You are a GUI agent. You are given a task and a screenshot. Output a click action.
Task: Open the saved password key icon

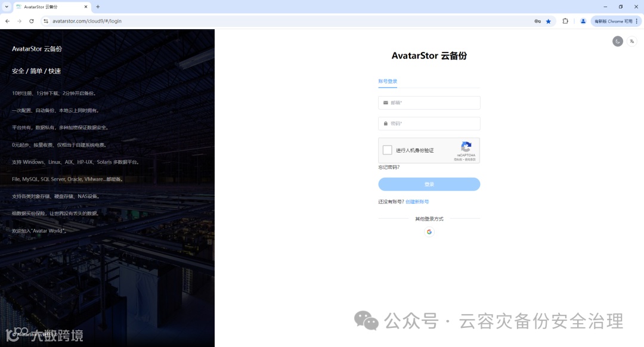pyautogui.click(x=537, y=21)
